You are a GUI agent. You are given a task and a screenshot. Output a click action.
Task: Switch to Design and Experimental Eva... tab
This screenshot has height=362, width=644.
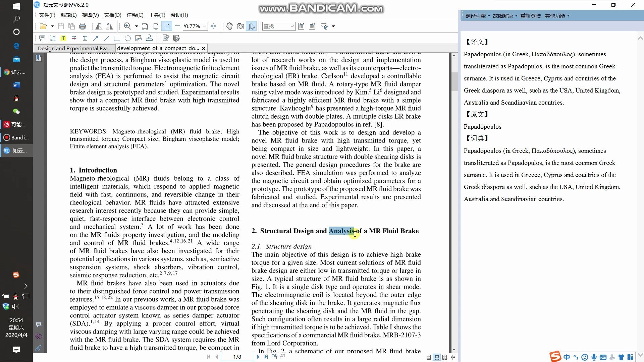[x=74, y=48]
